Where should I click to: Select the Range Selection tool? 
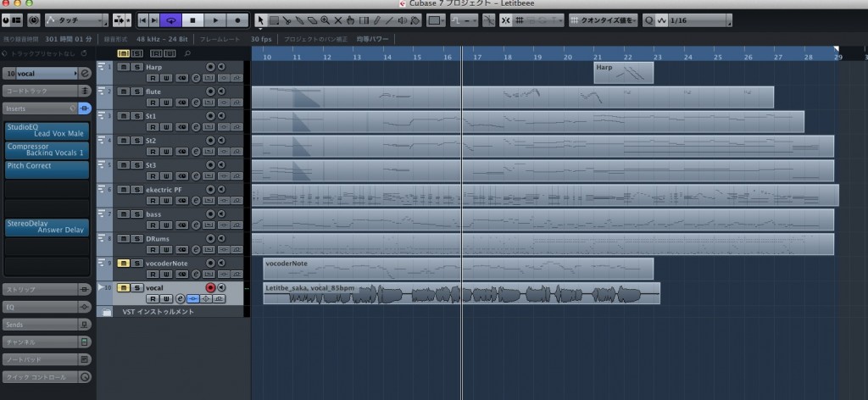pyautogui.click(x=274, y=20)
